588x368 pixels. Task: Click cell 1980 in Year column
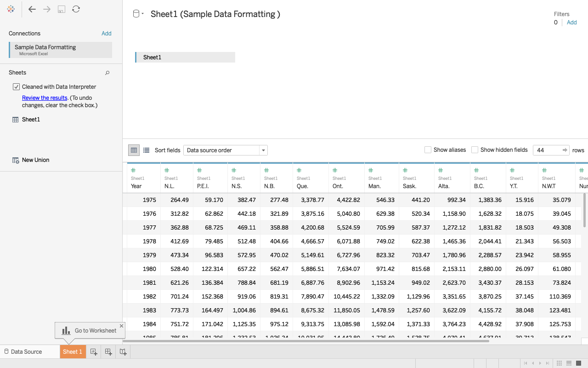[144, 269]
